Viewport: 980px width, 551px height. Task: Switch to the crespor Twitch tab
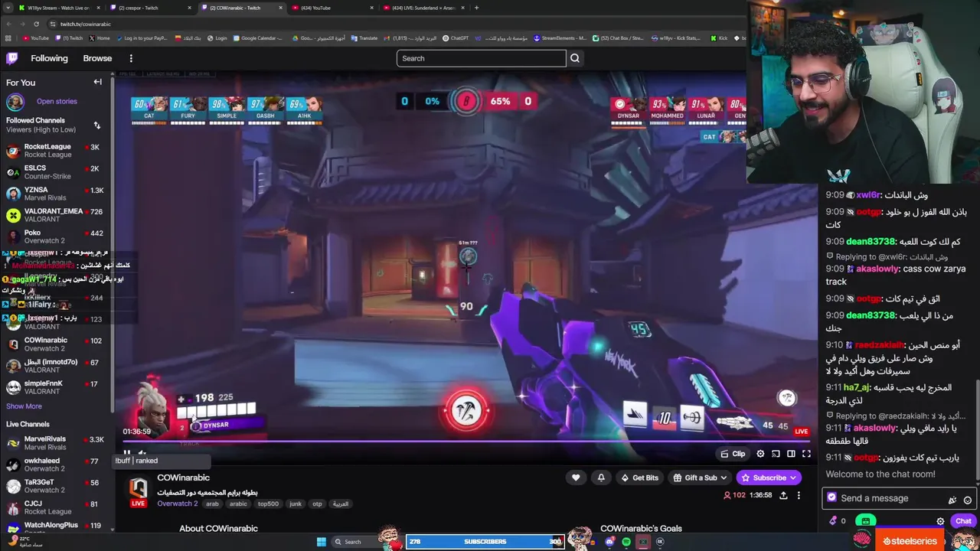(x=149, y=8)
